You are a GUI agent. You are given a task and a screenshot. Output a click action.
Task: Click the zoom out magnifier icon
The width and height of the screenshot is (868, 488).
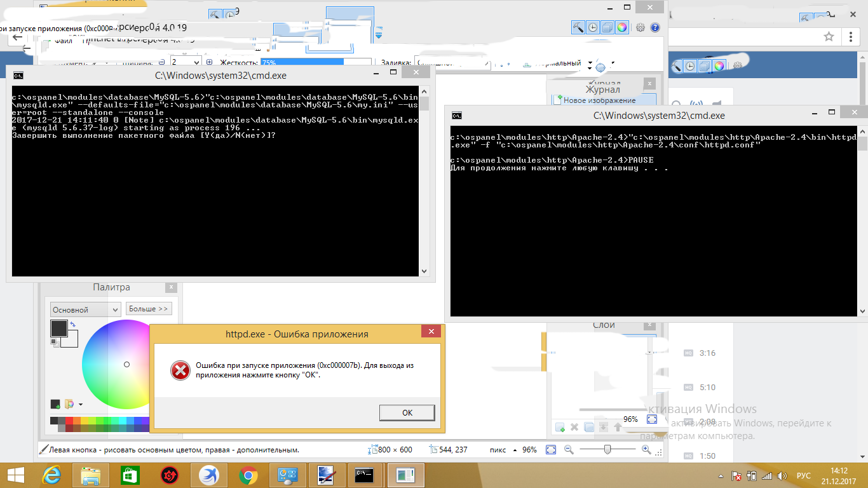coord(569,449)
